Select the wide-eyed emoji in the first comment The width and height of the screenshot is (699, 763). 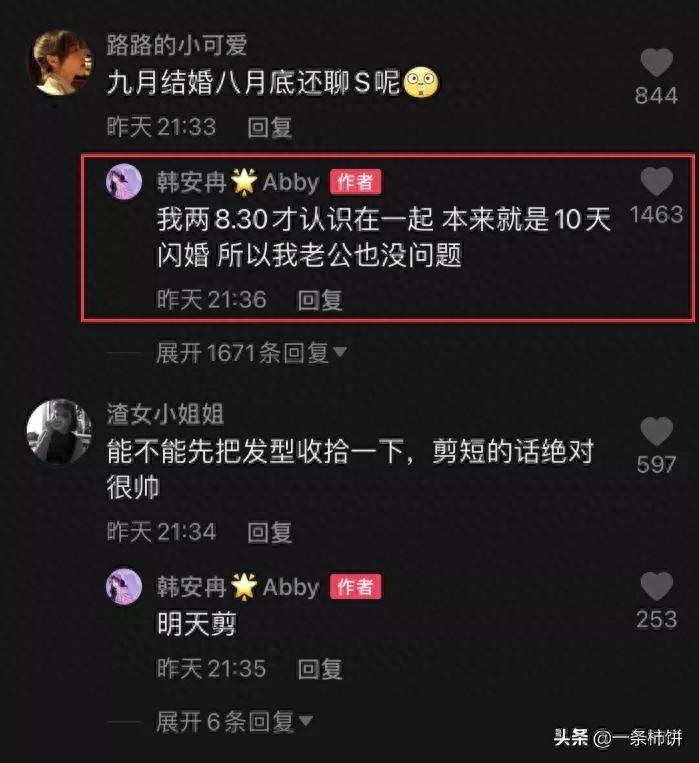pos(422,83)
